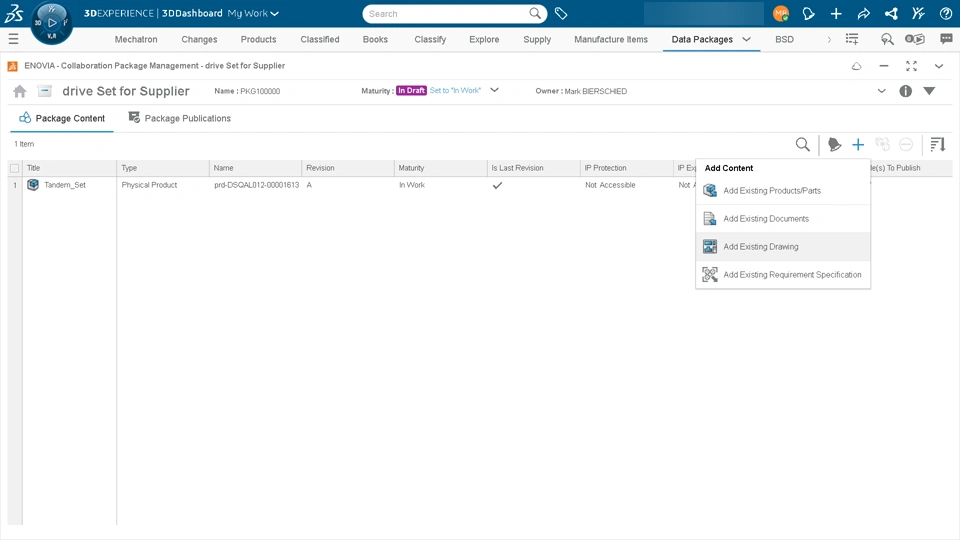Open the Mechatron tab

(x=136, y=39)
